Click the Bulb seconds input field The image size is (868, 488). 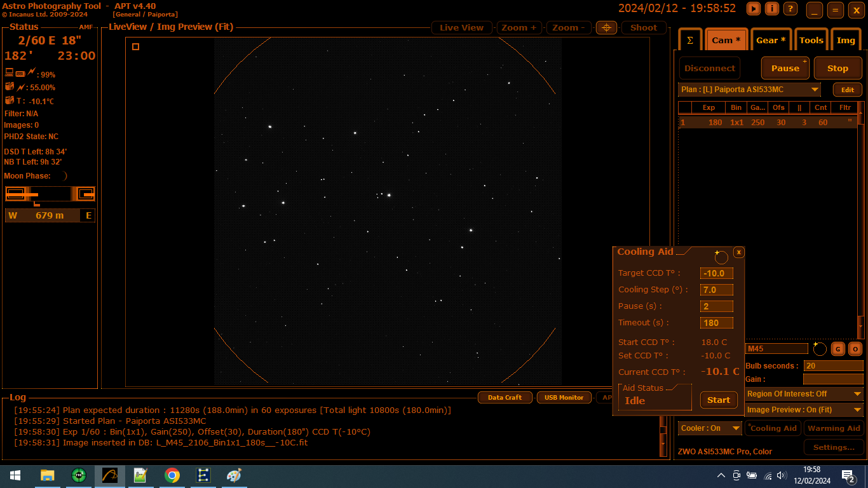point(834,366)
